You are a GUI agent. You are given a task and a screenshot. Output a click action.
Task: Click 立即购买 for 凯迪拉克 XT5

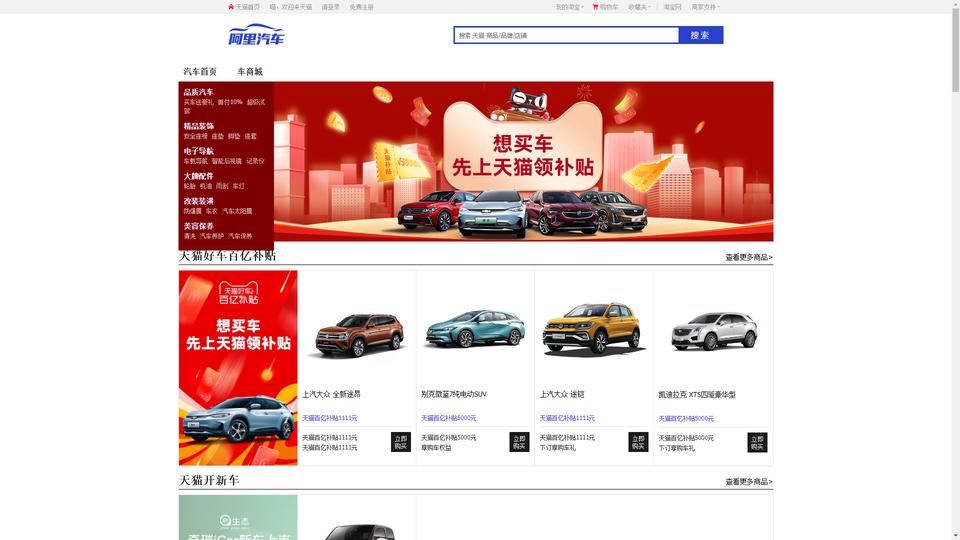point(757,443)
